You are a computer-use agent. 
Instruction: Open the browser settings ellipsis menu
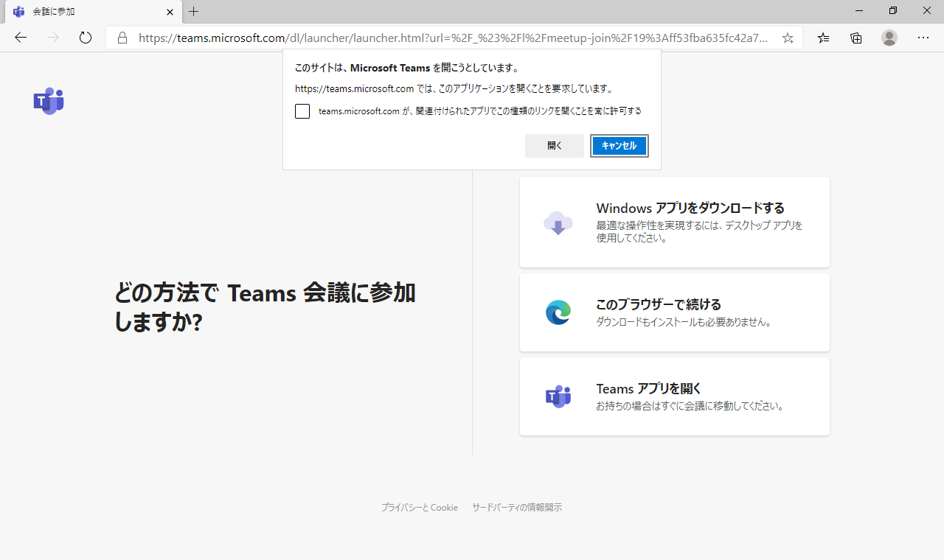point(923,38)
